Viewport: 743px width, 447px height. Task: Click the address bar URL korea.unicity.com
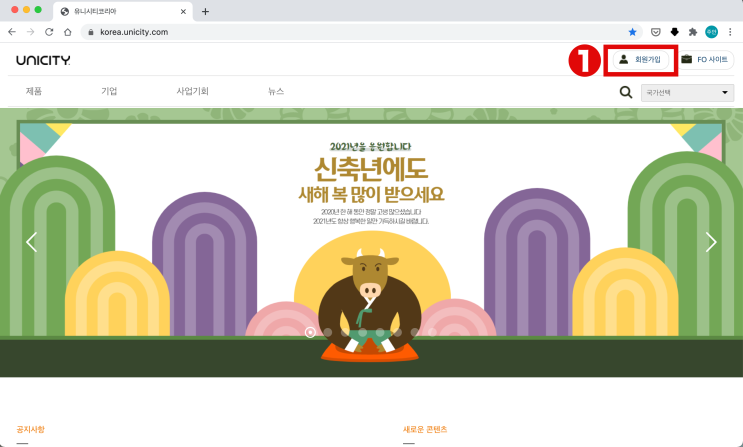click(x=134, y=32)
